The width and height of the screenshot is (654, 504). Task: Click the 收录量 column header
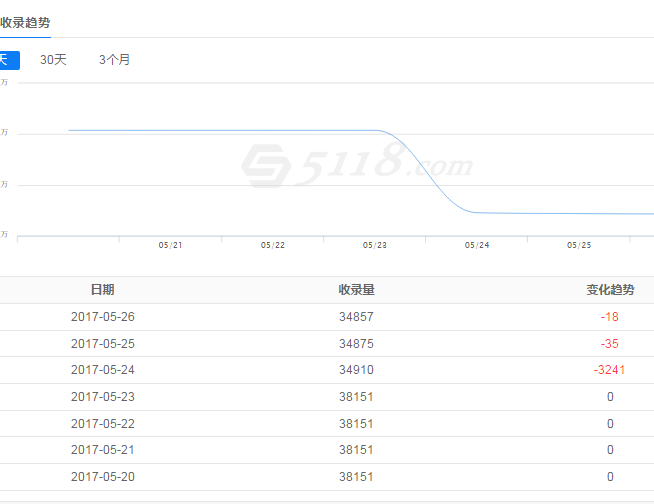click(x=356, y=290)
